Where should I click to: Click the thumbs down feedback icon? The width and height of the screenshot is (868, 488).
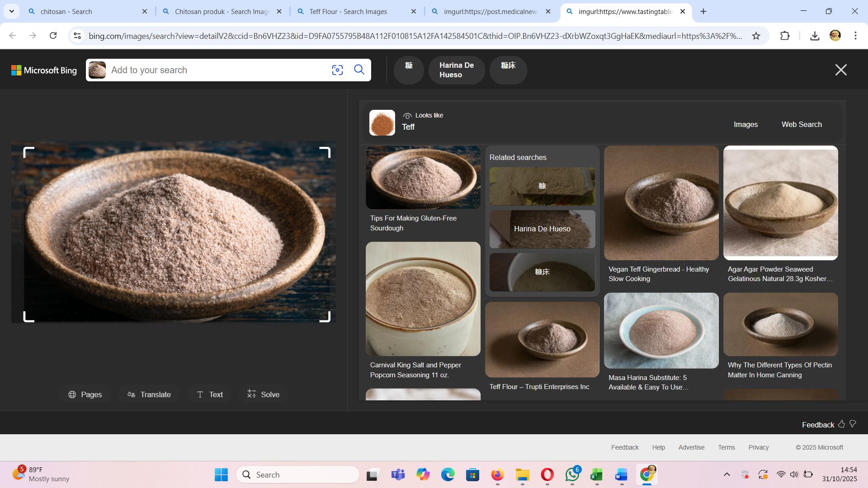pyautogui.click(x=853, y=424)
